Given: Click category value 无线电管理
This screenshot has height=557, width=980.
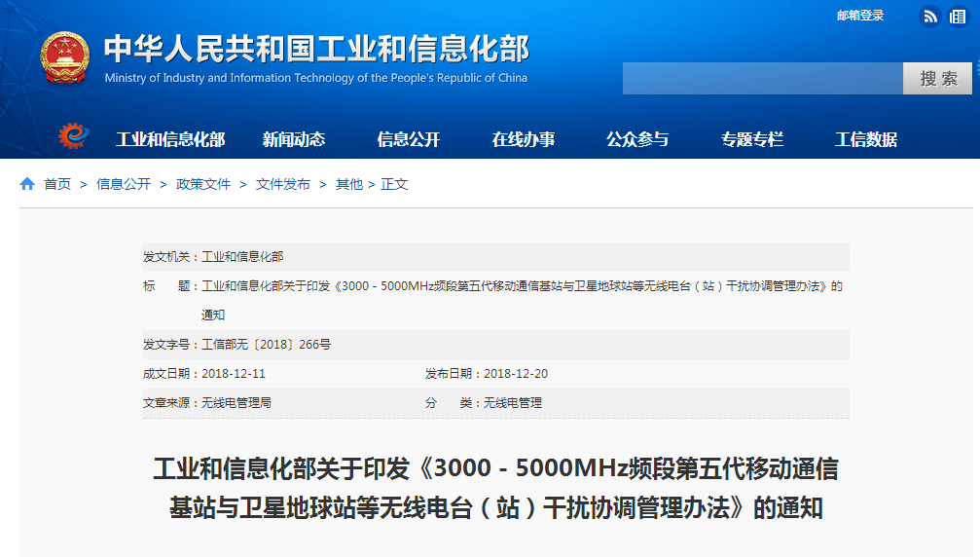Looking at the screenshot, I should pyautogui.click(x=513, y=403).
